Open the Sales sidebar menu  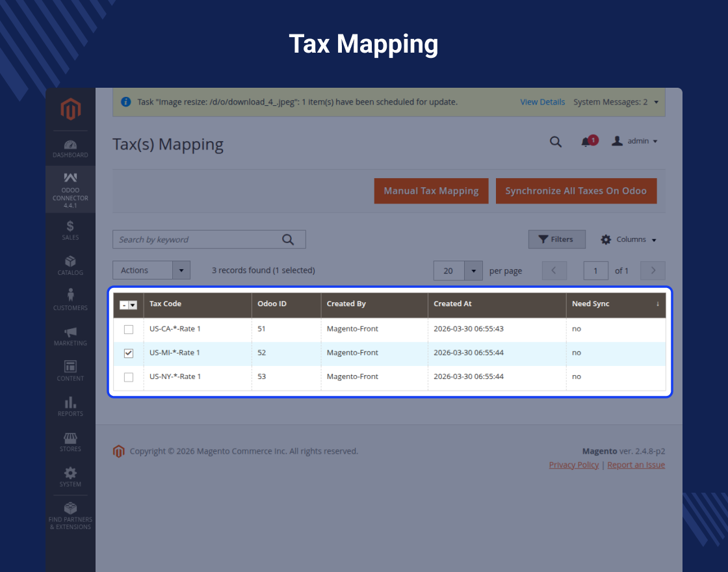click(71, 230)
